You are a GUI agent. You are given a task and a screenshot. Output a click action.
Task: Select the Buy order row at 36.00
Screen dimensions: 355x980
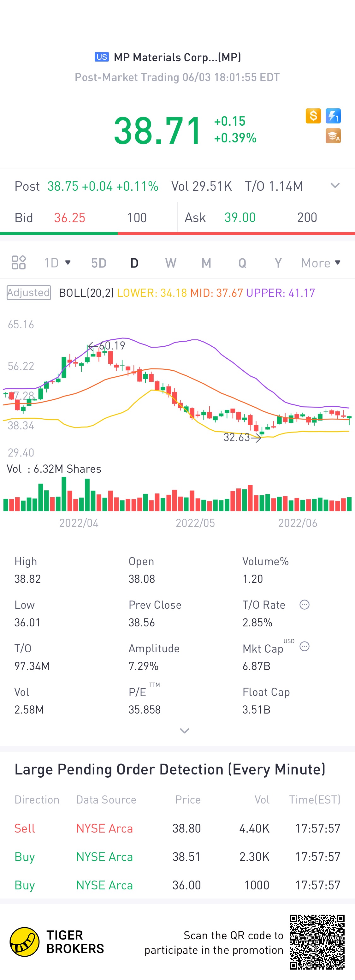tap(177, 885)
